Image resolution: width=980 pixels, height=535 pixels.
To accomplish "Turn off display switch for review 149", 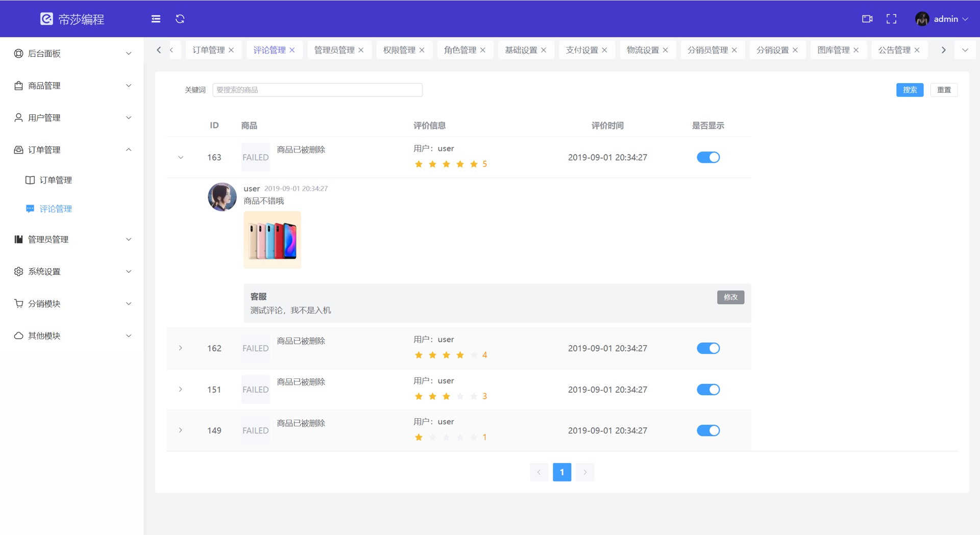I will coord(708,430).
